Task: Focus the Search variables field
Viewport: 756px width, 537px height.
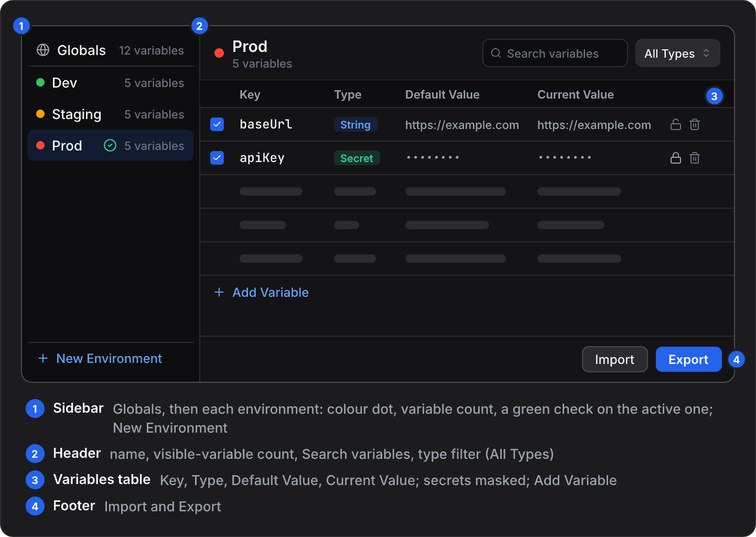Action: point(555,53)
